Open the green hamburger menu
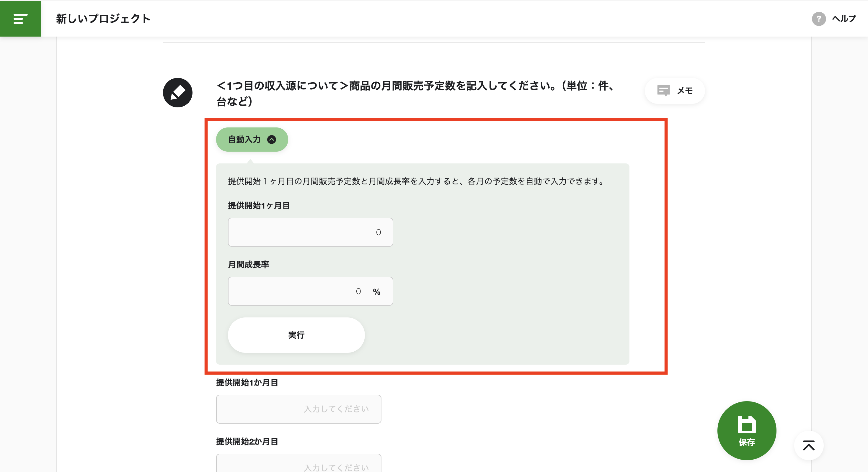 pos(20,19)
